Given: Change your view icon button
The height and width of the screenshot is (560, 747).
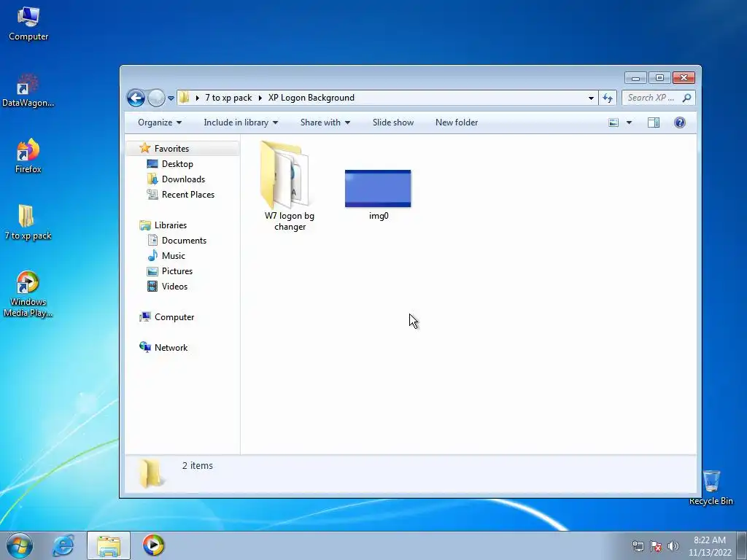Looking at the screenshot, I should pyautogui.click(x=614, y=122).
